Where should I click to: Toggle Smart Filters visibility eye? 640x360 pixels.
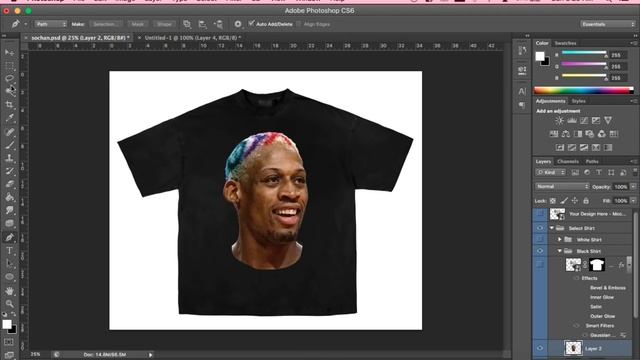576,326
